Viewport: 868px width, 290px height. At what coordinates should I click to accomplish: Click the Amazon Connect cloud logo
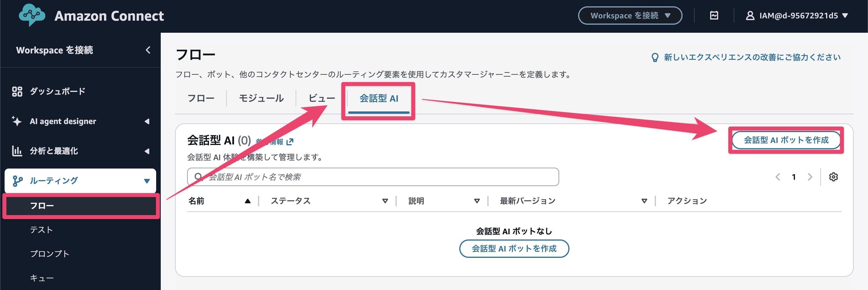point(32,15)
